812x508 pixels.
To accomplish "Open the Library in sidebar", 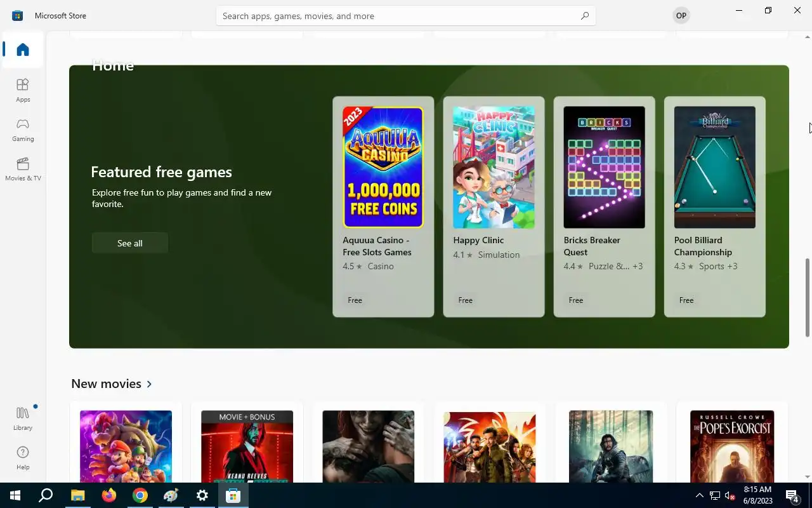I will [23, 418].
